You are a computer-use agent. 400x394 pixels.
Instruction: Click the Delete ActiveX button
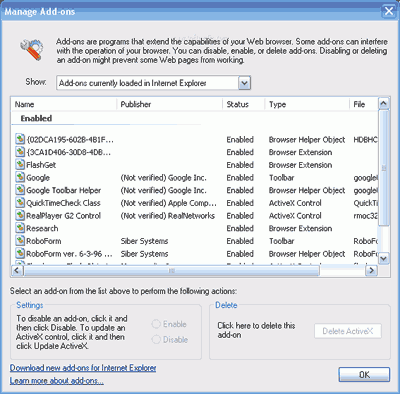pyautogui.click(x=348, y=331)
